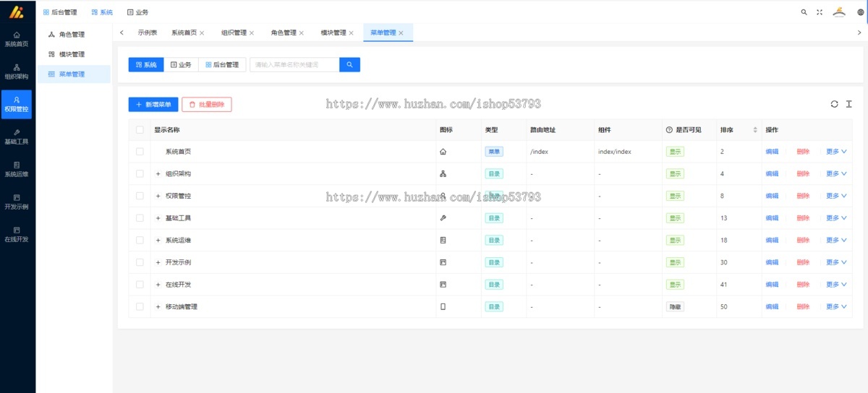Open 基础工具 in the dark sidebar
The width and height of the screenshot is (868, 393).
[x=17, y=137]
